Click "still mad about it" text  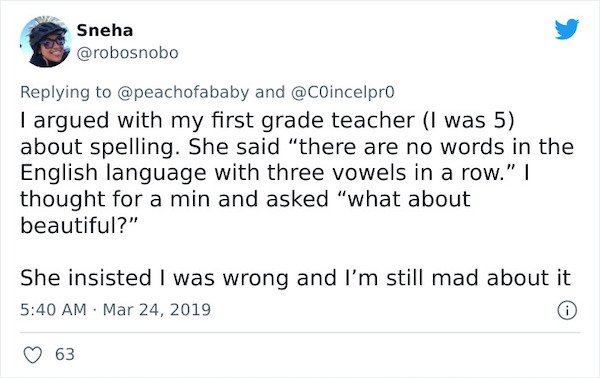pos(478,278)
